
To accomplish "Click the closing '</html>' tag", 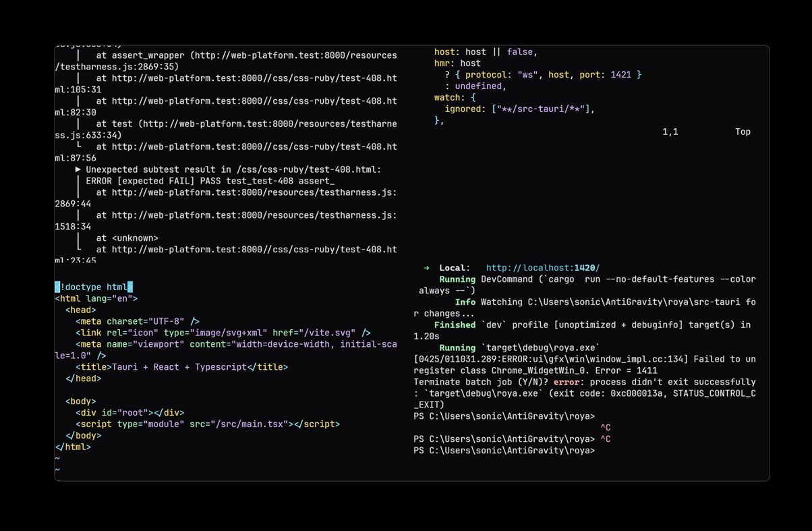I will point(73,447).
